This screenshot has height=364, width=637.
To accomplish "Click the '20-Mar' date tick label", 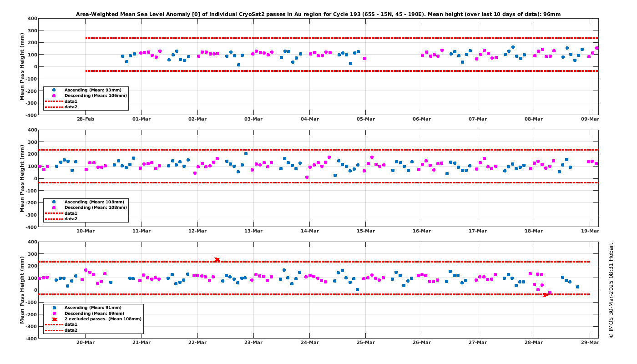I will pos(86,342).
